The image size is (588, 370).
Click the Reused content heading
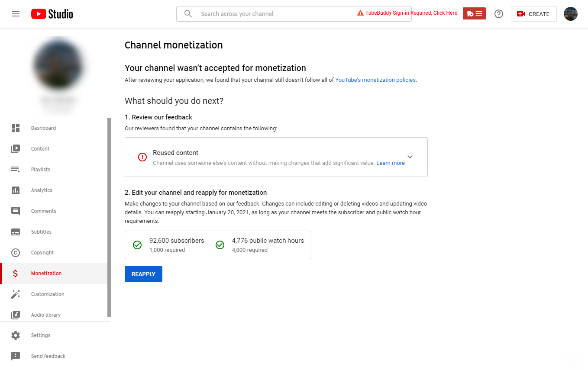175,153
